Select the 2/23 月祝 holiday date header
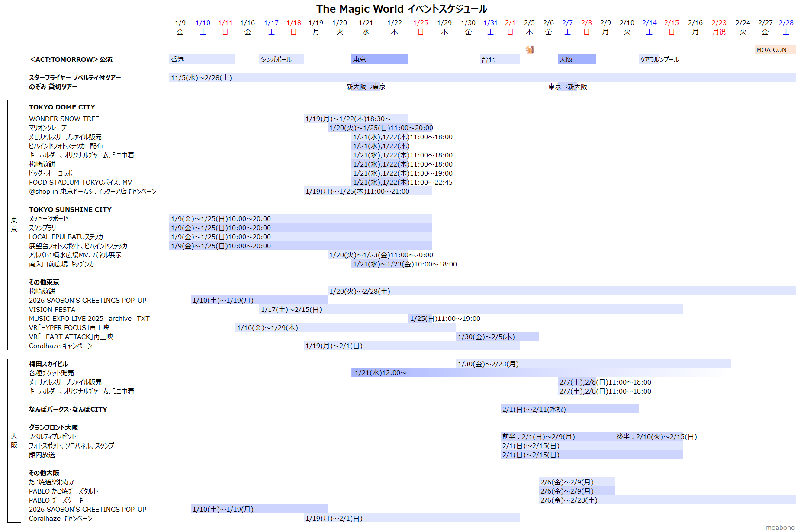The height and width of the screenshot is (532, 804). coord(719,27)
